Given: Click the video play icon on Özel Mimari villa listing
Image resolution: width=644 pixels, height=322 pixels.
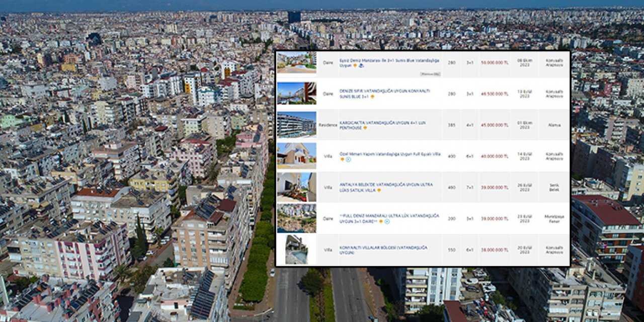Looking at the screenshot, I should [348, 159].
